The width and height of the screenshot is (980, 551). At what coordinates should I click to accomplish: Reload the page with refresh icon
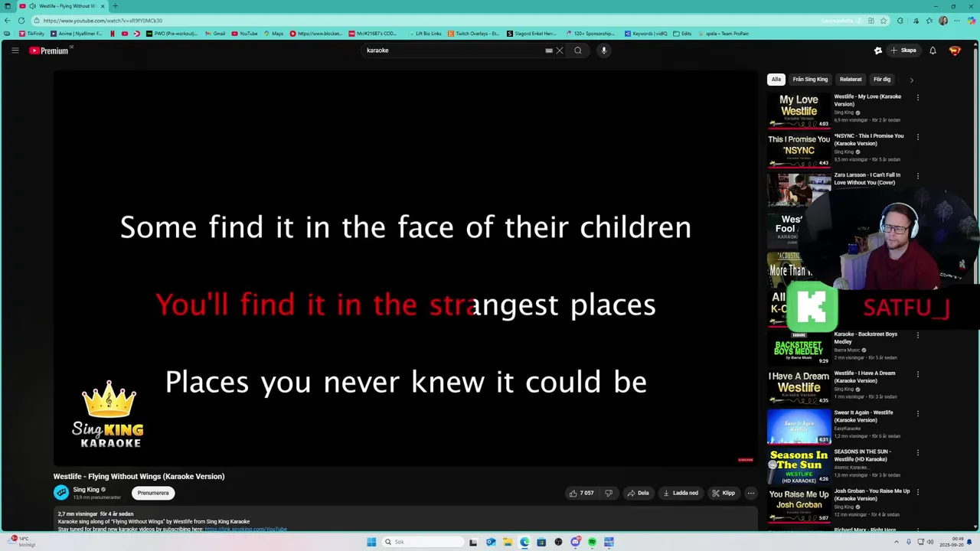coord(21,21)
